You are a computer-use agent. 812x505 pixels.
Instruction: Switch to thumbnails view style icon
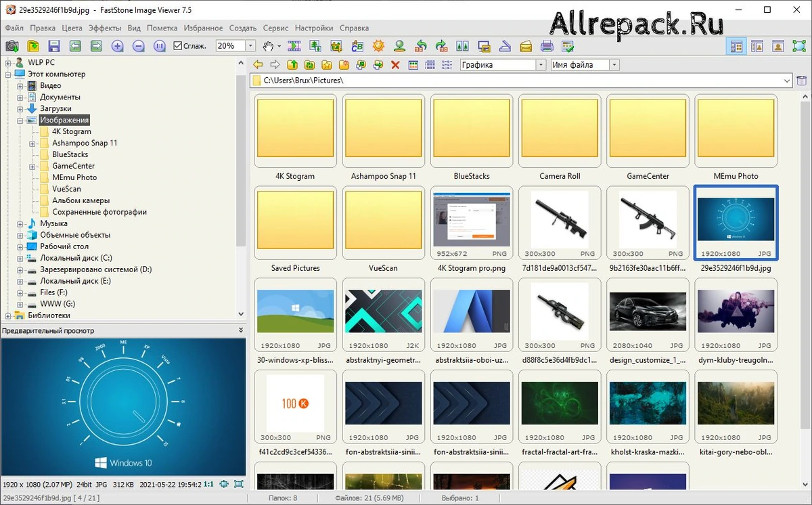tap(413, 65)
